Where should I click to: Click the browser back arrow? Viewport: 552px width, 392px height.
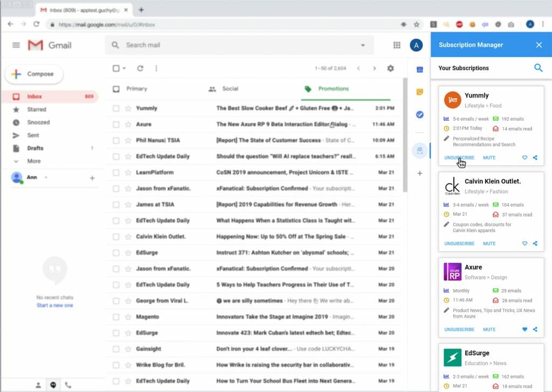tap(10, 24)
